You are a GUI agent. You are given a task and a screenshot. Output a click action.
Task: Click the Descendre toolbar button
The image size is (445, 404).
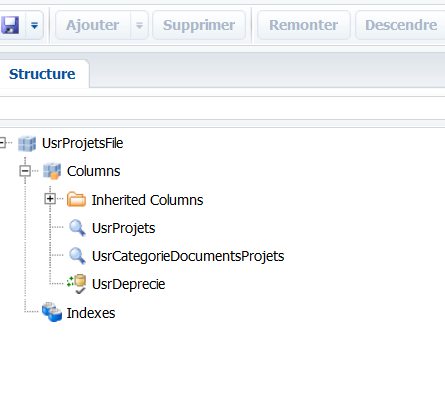[x=401, y=25]
